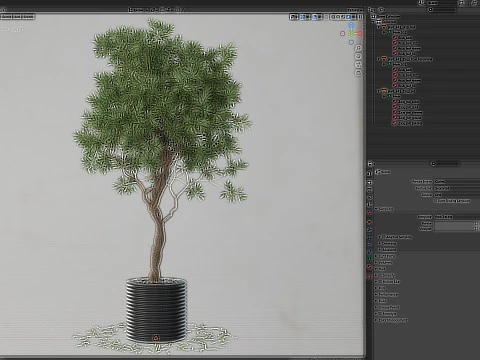Viewport: 480px width, 360px height.
Task: Select material preview viewport shading
Action: (343, 17)
